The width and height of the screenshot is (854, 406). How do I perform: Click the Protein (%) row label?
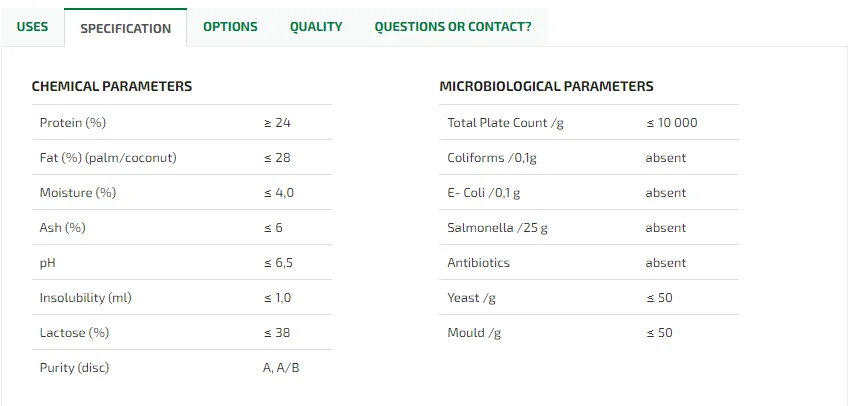pos(73,123)
